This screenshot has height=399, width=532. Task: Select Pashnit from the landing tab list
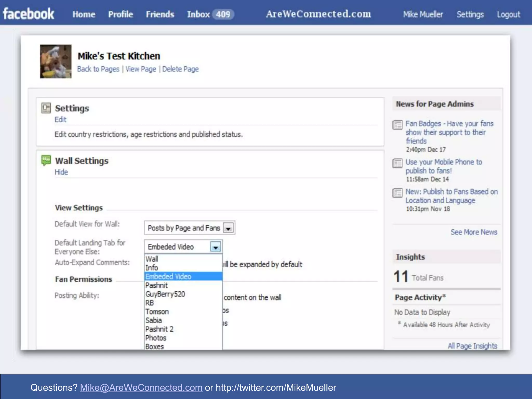point(157,285)
